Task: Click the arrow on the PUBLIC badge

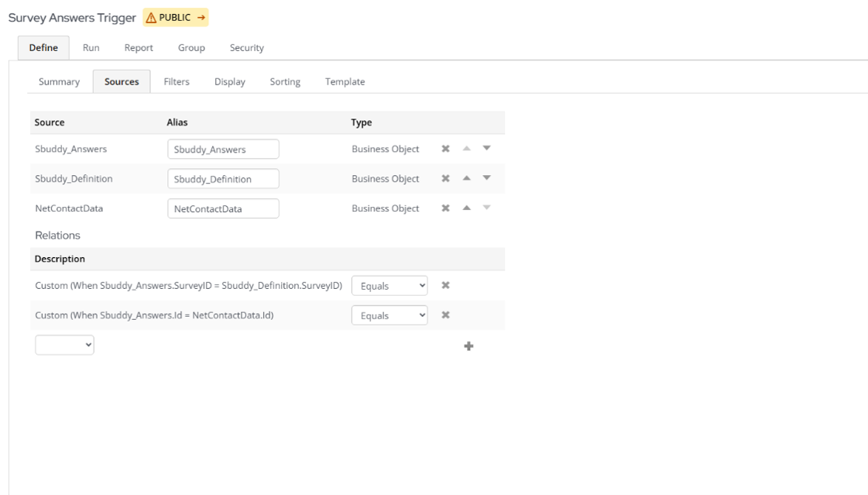Action: (201, 18)
